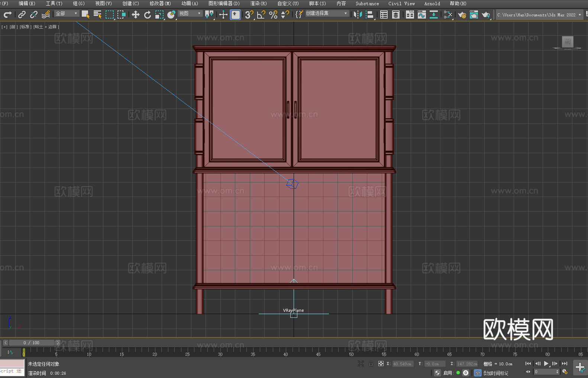Viewport: 588px width, 378px height.
Task: Go to Start of animation
Action: (528, 364)
